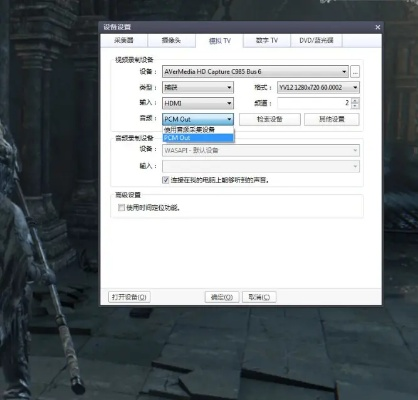This screenshot has width=418, height=400.
Task: Open the DVD/蓝光碟 tab
Action: [x=316, y=41]
